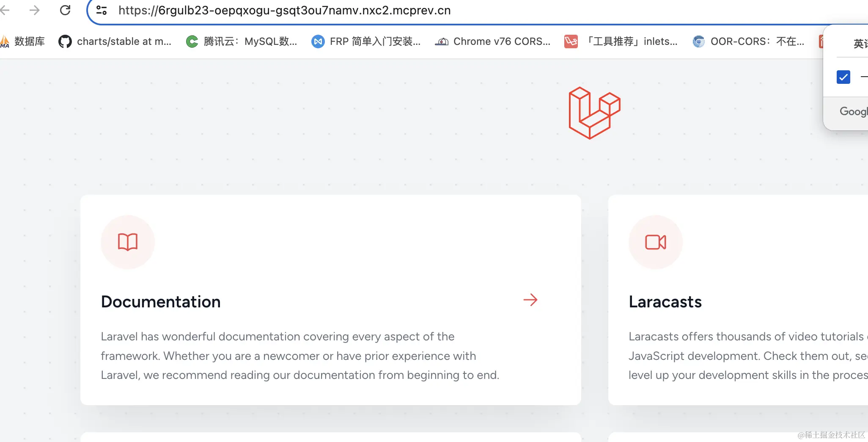Reload the current page
The width and height of the screenshot is (868, 442).
click(x=66, y=10)
